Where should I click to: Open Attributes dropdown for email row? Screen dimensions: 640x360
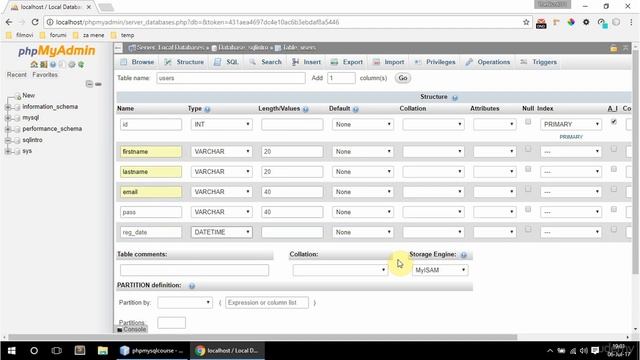[x=494, y=192]
